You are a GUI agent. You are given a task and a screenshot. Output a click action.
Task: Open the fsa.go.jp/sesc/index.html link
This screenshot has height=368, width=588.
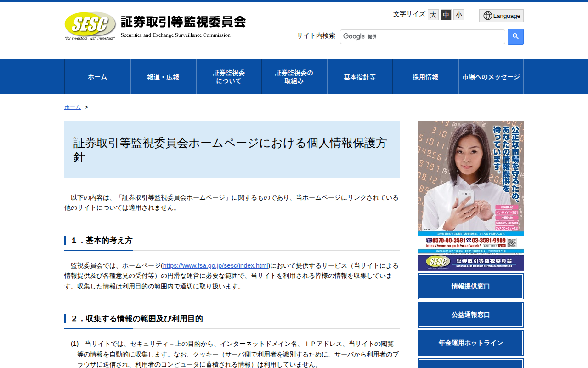click(215, 265)
